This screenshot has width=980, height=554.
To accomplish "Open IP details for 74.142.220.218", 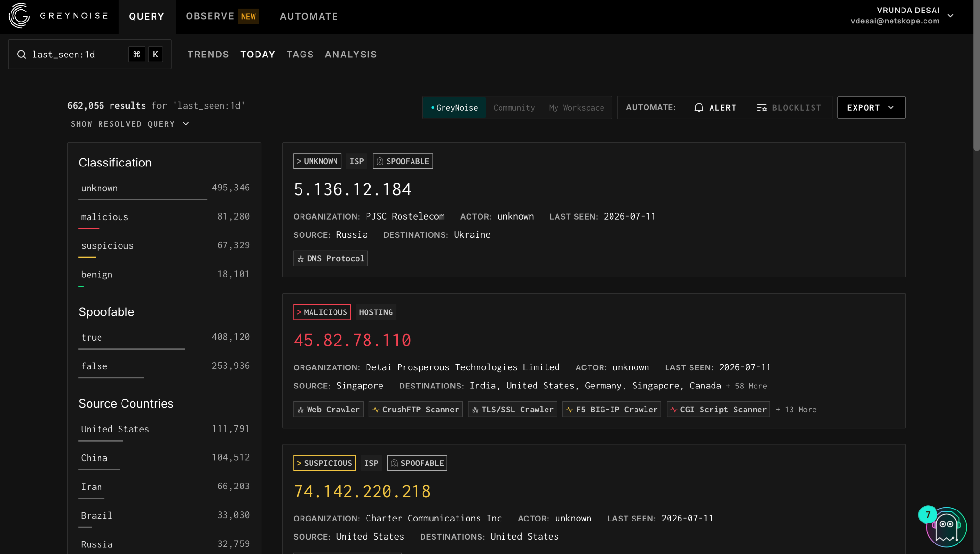I will tap(362, 491).
